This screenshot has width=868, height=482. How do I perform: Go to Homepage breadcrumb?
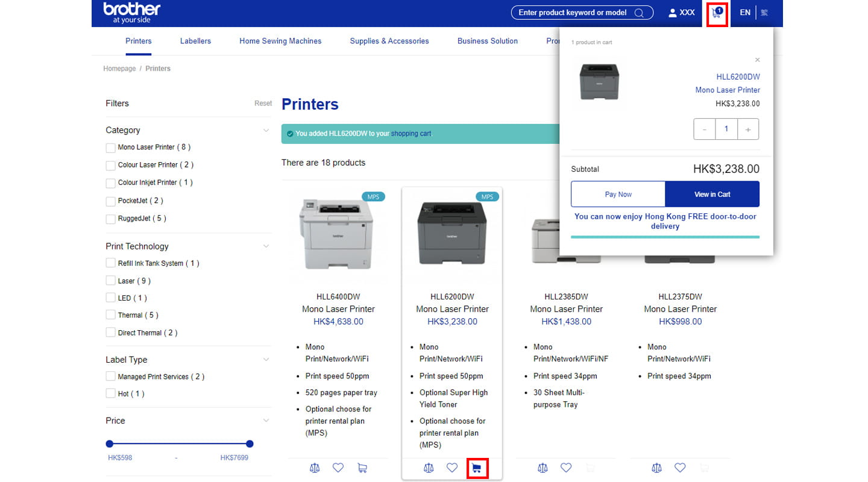click(x=119, y=69)
